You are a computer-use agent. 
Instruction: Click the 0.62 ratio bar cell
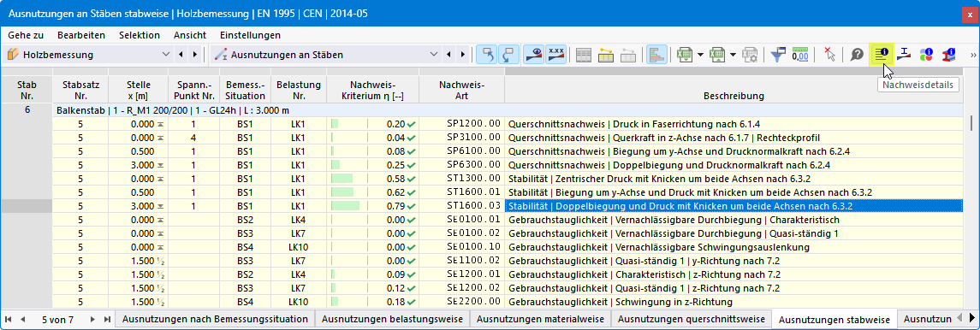(x=372, y=192)
